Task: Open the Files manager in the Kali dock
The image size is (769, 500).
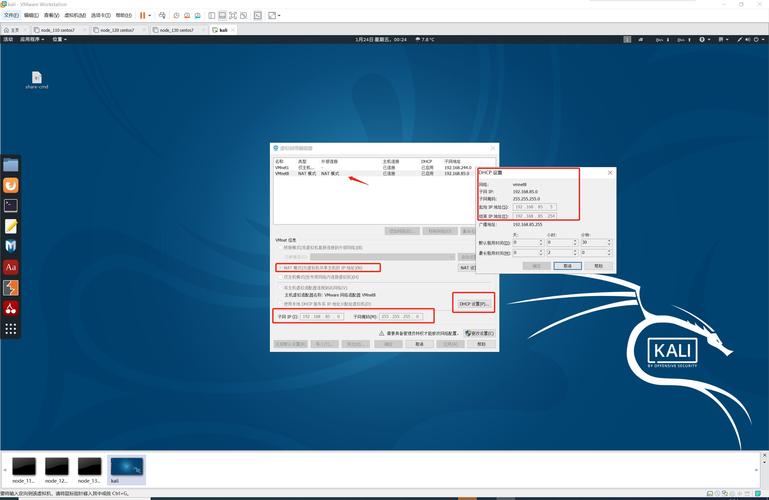Action: coord(11,165)
